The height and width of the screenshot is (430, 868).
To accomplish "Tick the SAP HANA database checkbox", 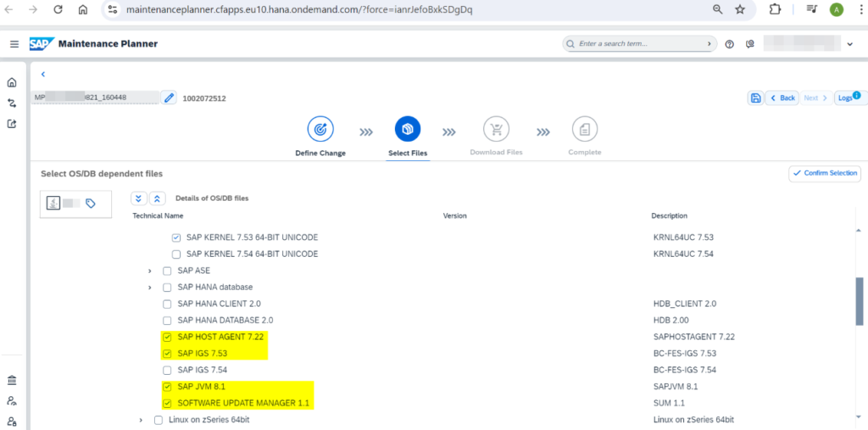I will point(167,288).
